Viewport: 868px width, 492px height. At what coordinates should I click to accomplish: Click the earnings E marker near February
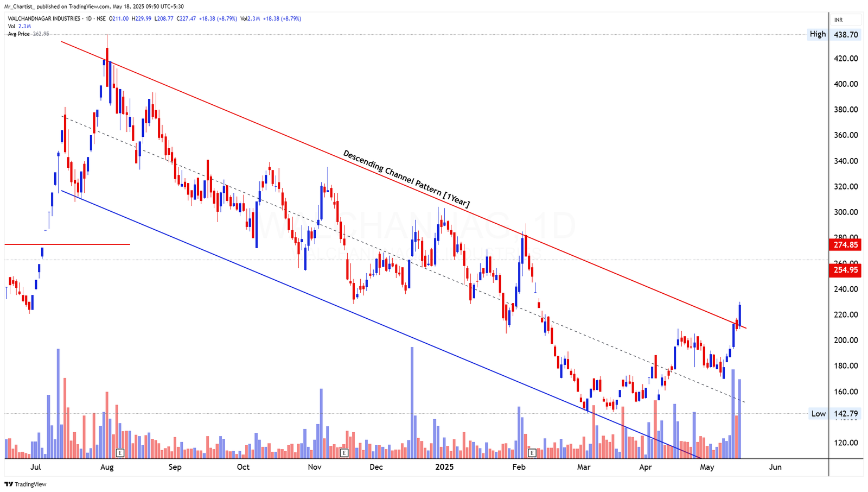click(x=532, y=452)
